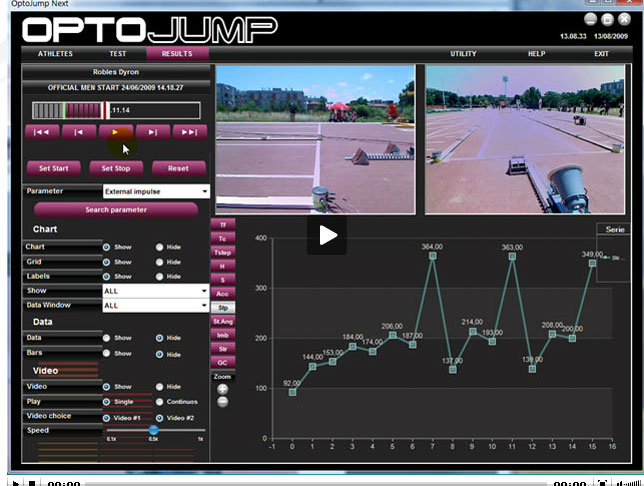Set Bars to Show

point(106,353)
